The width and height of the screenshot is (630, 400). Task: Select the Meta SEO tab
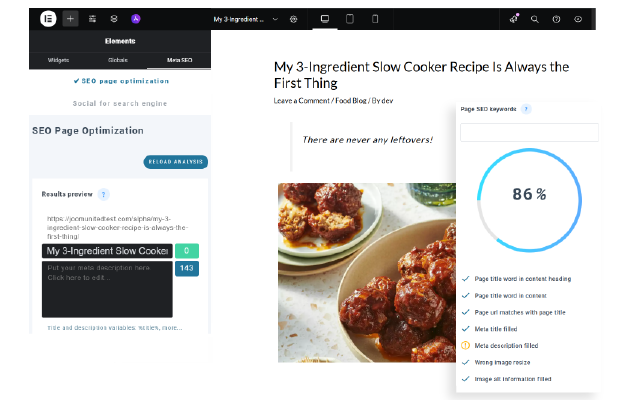[x=178, y=60]
